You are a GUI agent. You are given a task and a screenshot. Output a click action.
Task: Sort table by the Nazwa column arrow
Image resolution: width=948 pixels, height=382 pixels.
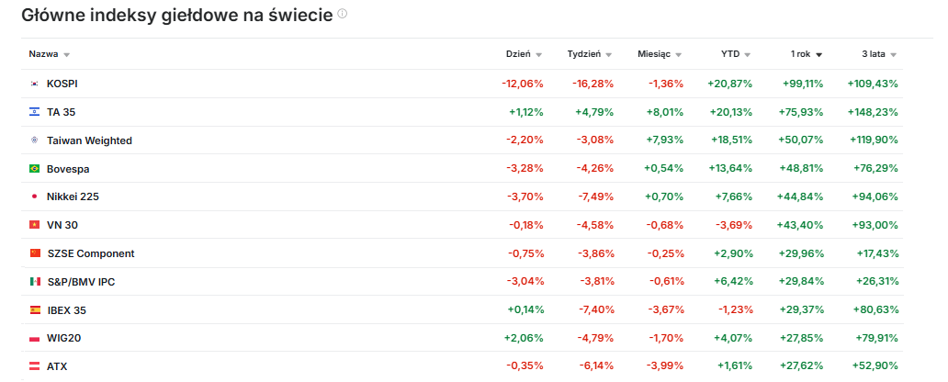[x=67, y=55]
